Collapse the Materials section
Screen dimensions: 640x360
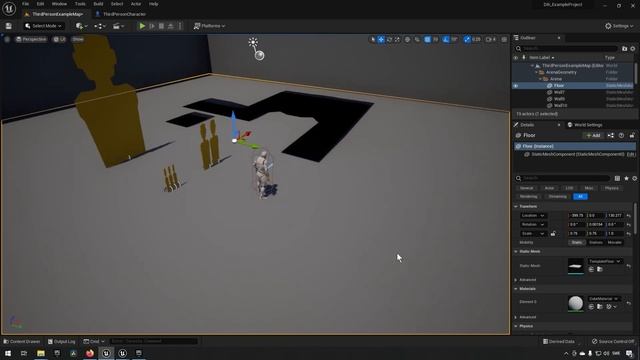[516, 289]
